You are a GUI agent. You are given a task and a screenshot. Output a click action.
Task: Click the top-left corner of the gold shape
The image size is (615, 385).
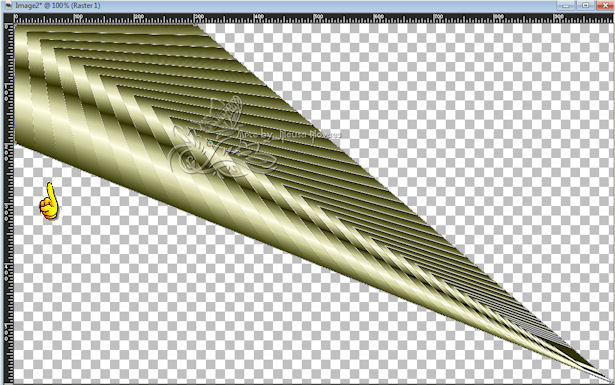click(16, 25)
